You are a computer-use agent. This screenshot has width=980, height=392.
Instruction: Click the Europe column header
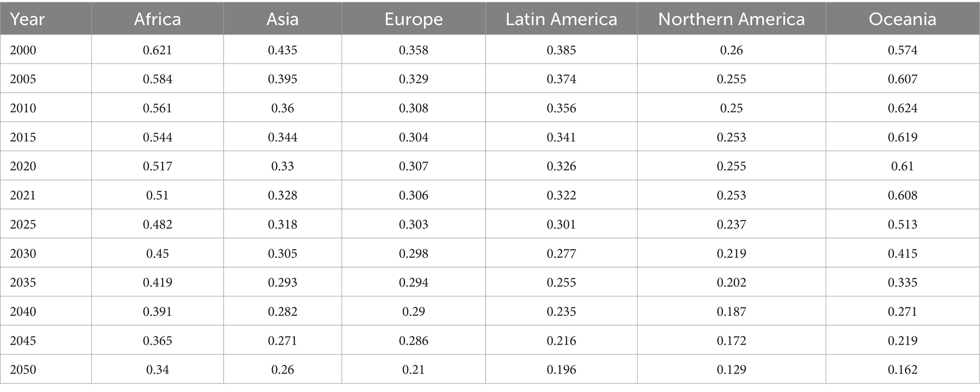(x=414, y=19)
